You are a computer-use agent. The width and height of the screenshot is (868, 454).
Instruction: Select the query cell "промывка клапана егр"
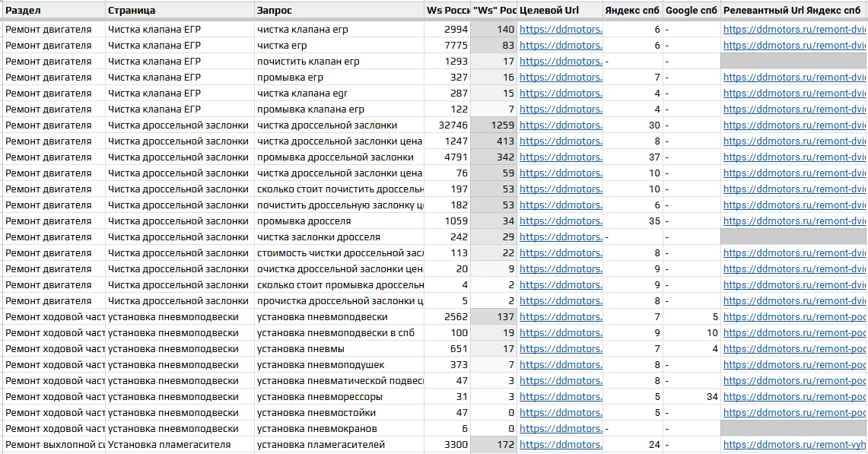click(x=339, y=109)
